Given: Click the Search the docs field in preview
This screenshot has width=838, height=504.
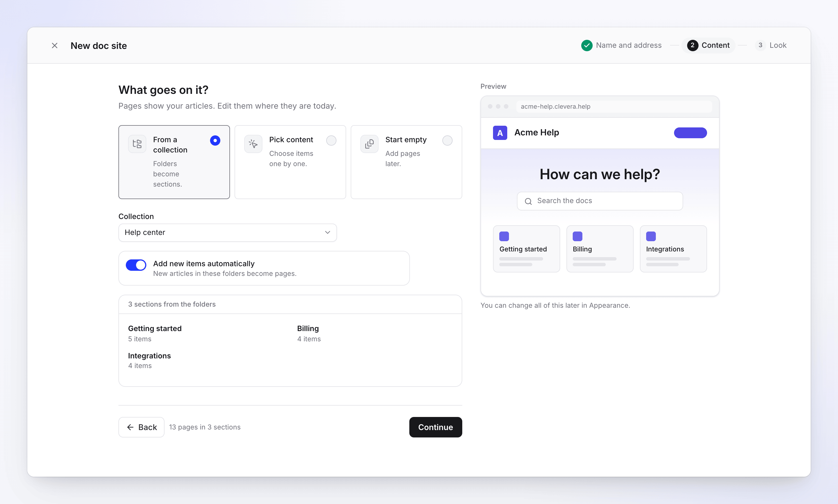Looking at the screenshot, I should tap(600, 201).
